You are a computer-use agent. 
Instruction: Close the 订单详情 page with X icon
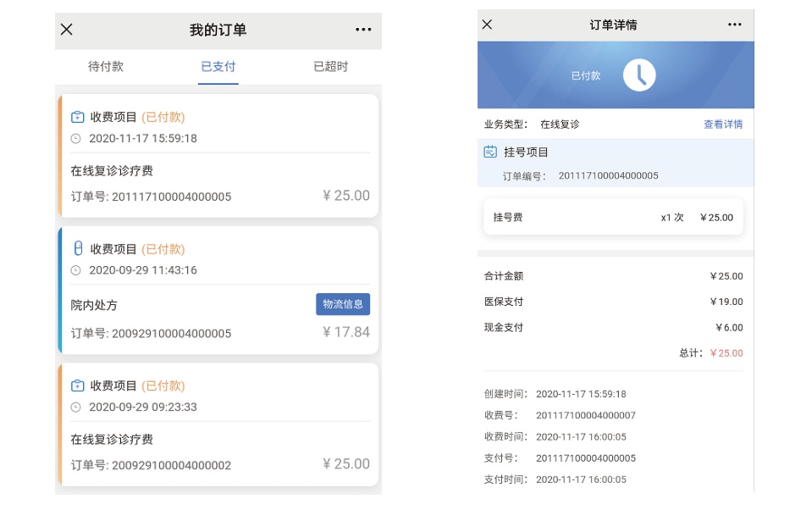(x=487, y=25)
